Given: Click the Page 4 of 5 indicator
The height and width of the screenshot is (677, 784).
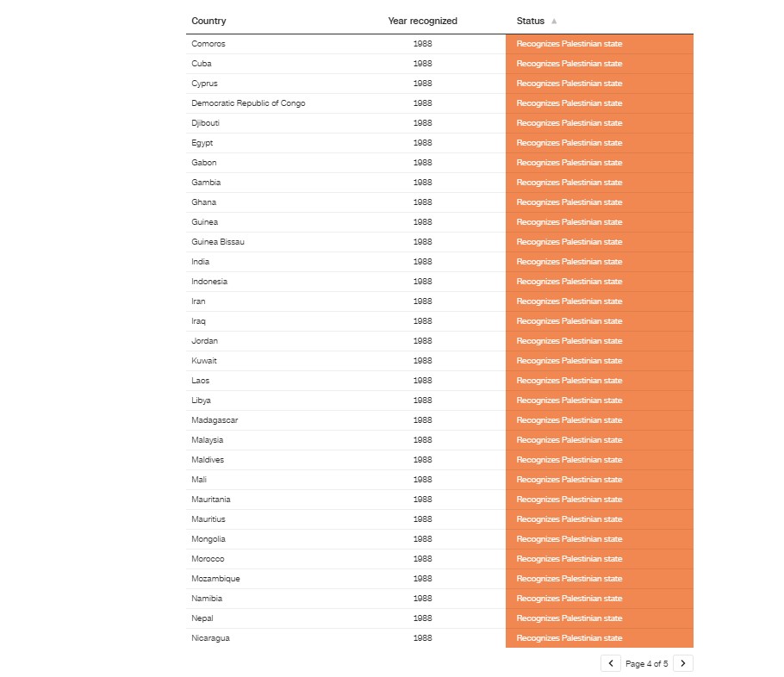Looking at the screenshot, I should click(646, 664).
